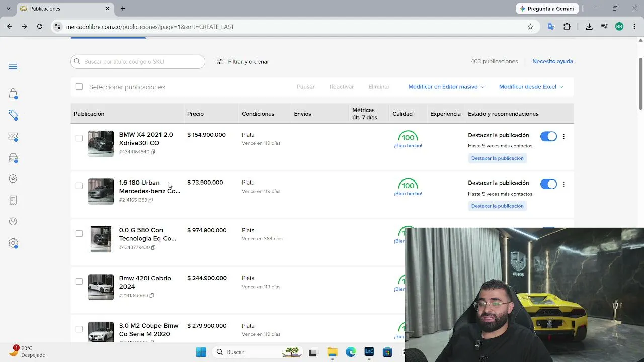
Task: Open the BMW X4 2021 2.0 Xdrive30i listing title
Action: 146,139
